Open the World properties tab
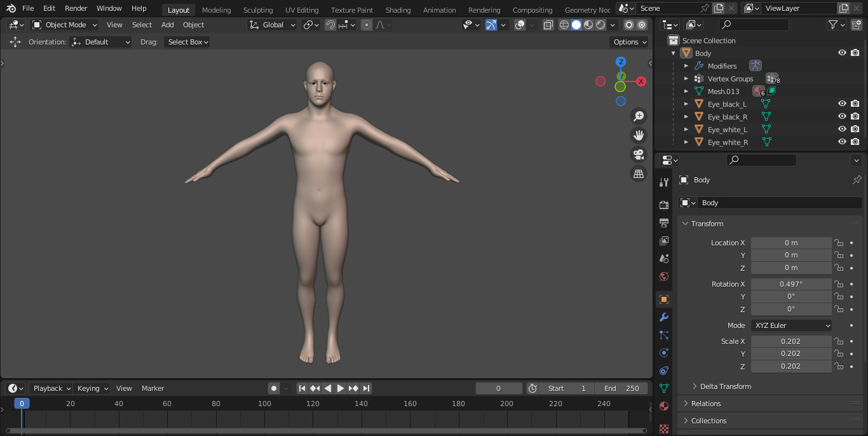868x436 pixels. click(x=664, y=276)
